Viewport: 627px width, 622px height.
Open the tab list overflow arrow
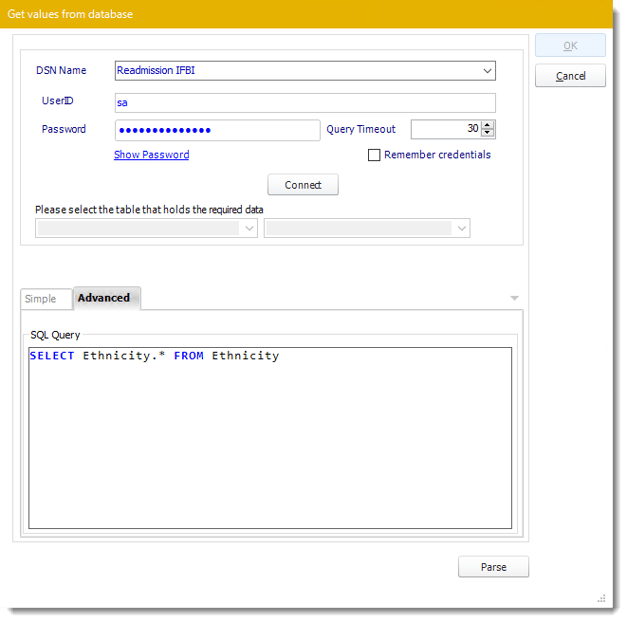tap(515, 298)
